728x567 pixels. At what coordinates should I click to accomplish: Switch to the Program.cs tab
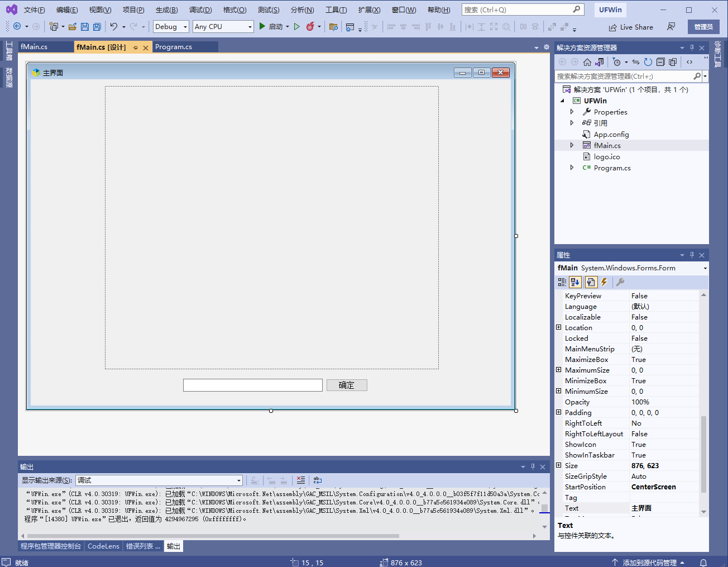174,47
